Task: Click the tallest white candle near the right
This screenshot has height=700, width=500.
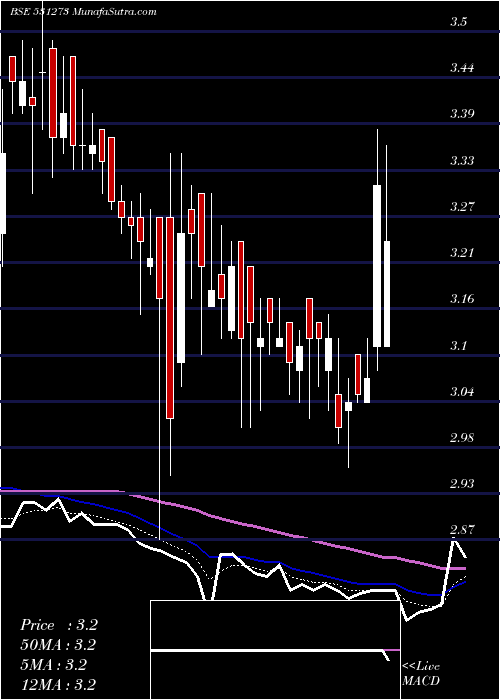Action: click(377, 266)
